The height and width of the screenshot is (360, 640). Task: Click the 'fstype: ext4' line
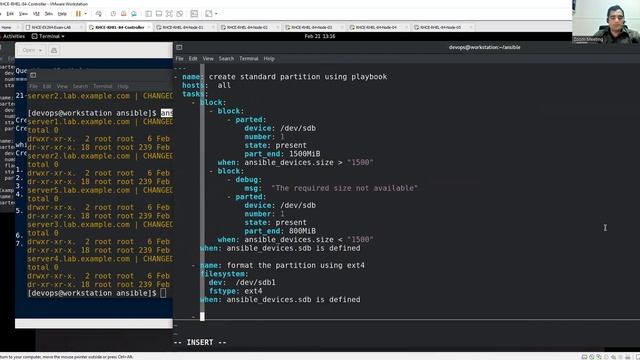[236, 291]
